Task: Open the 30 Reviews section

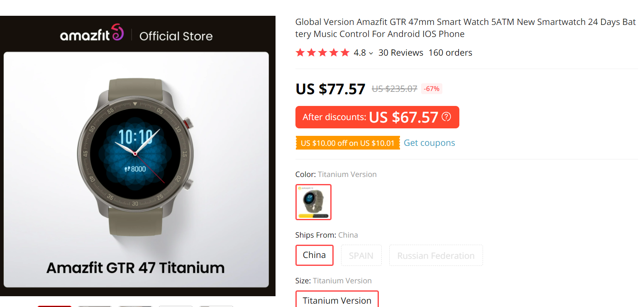Action: [x=401, y=52]
